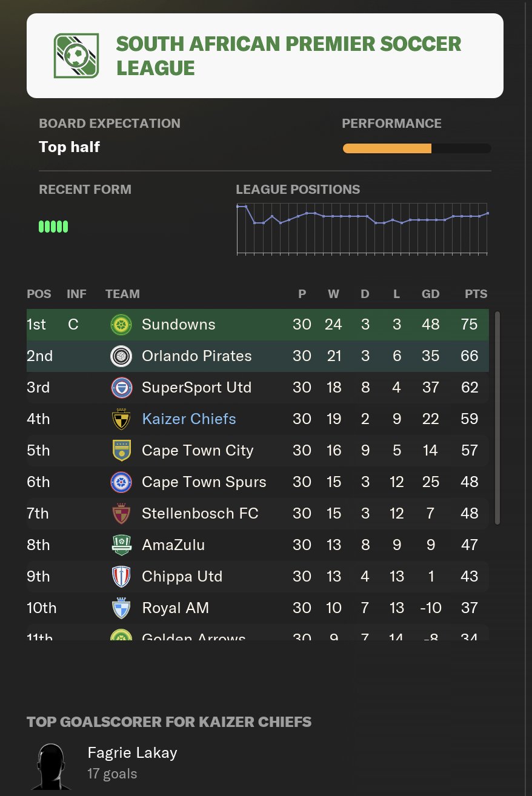Click the SuperSport Utd club badge
The width and height of the screenshot is (532, 796).
click(x=121, y=388)
